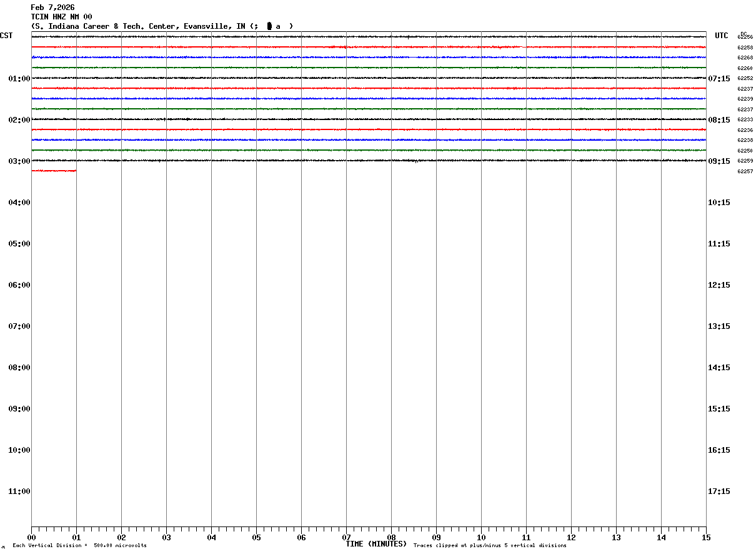Click the UTC time label '07:15'
The image size is (756, 554).
point(719,79)
